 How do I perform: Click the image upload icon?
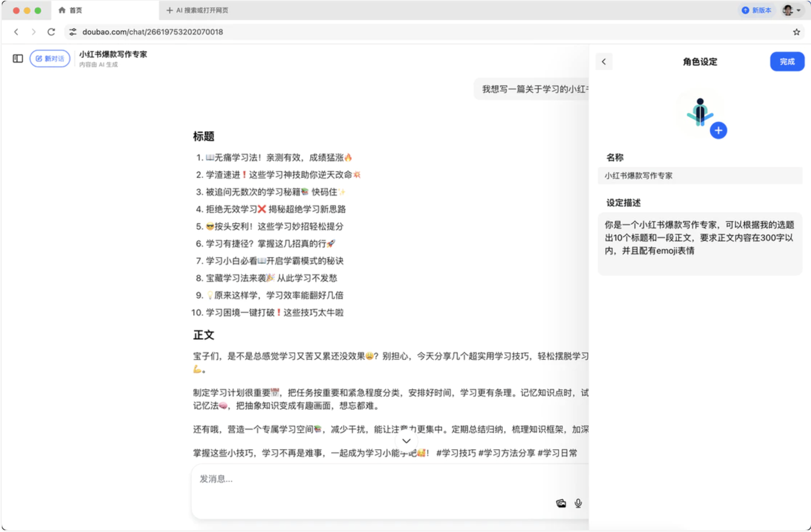click(561, 503)
